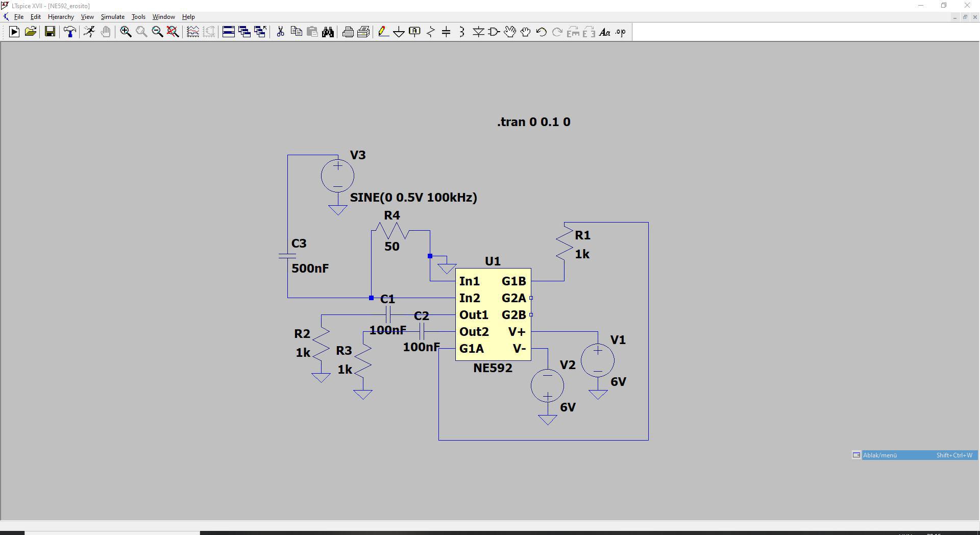Pick the Capacitor tool in the toolbar

(446, 32)
